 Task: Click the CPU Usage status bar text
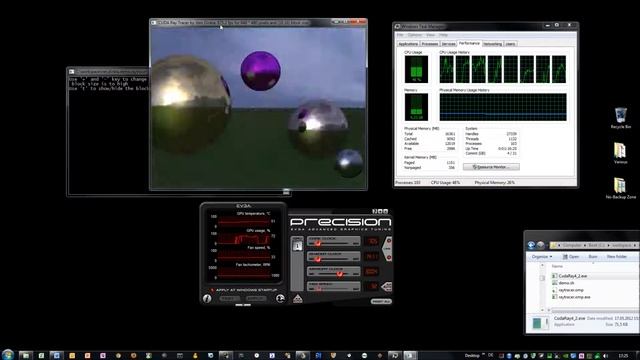click(x=445, y=182)
